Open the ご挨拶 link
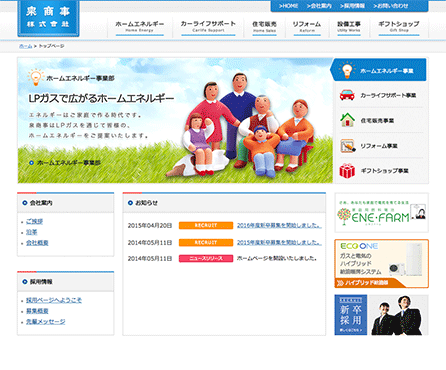This screenshot has width=446, height=370. 34,221
